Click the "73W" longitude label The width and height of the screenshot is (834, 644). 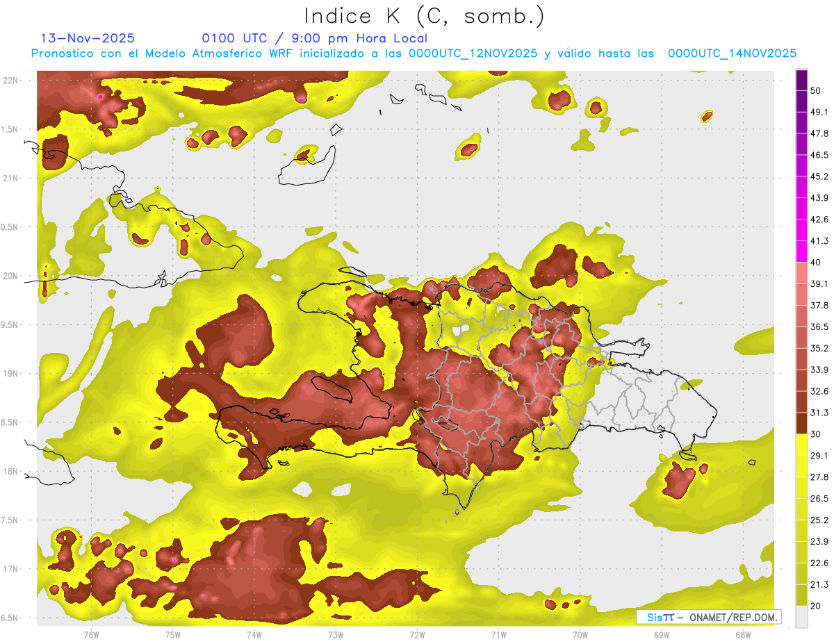click(336, 635)
